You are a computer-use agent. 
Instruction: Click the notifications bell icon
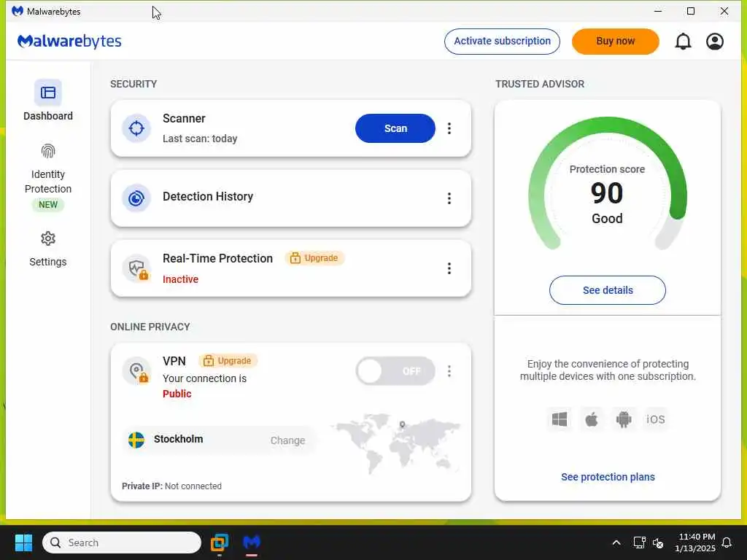coord(683,42)
